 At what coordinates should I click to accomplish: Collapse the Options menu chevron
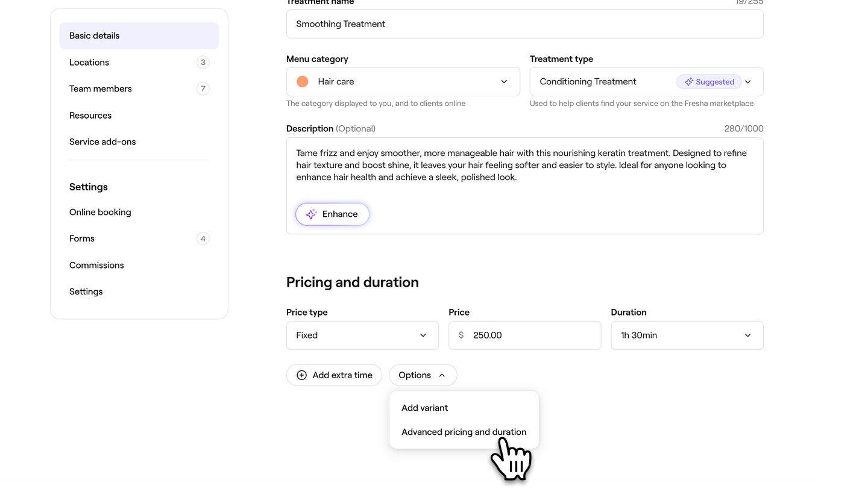442,375
